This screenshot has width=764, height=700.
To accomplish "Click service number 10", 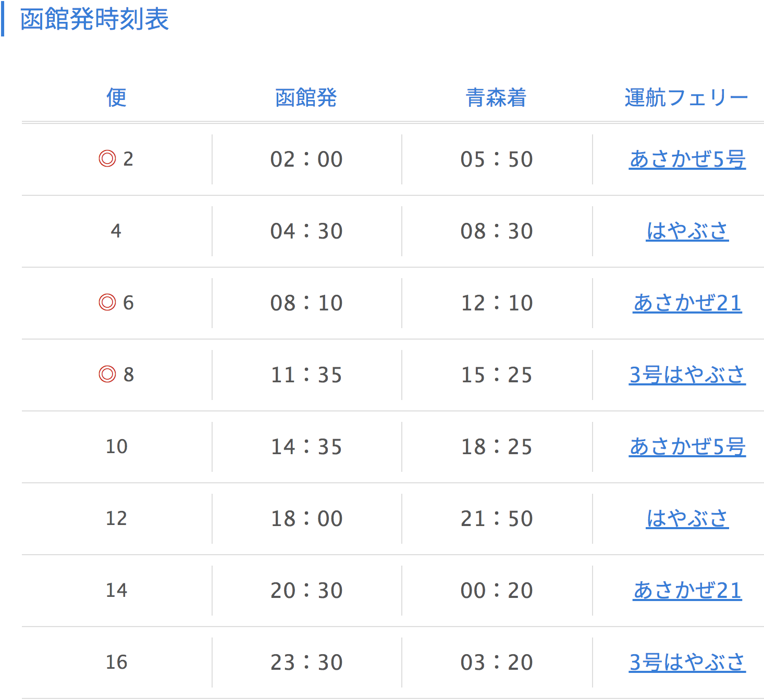I will click(x=117, y=446).
